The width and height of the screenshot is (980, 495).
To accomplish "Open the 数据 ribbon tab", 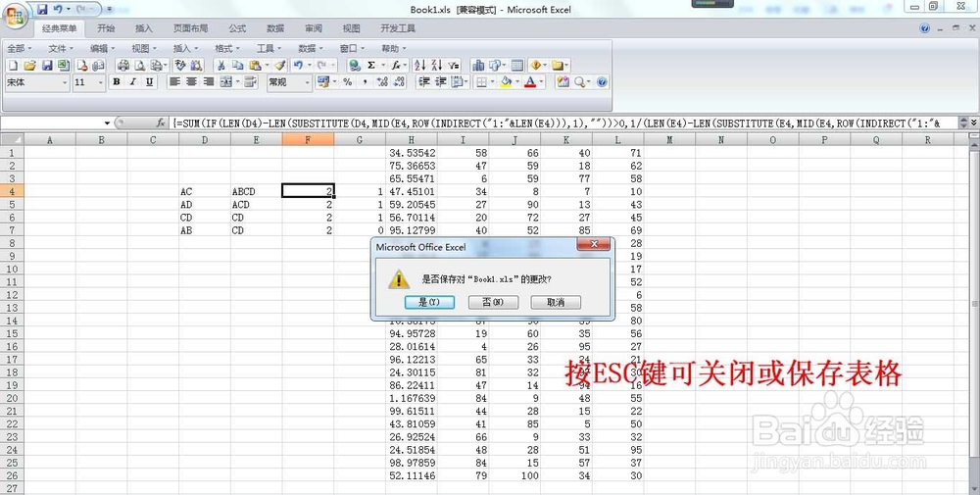I will coord(275,28).
